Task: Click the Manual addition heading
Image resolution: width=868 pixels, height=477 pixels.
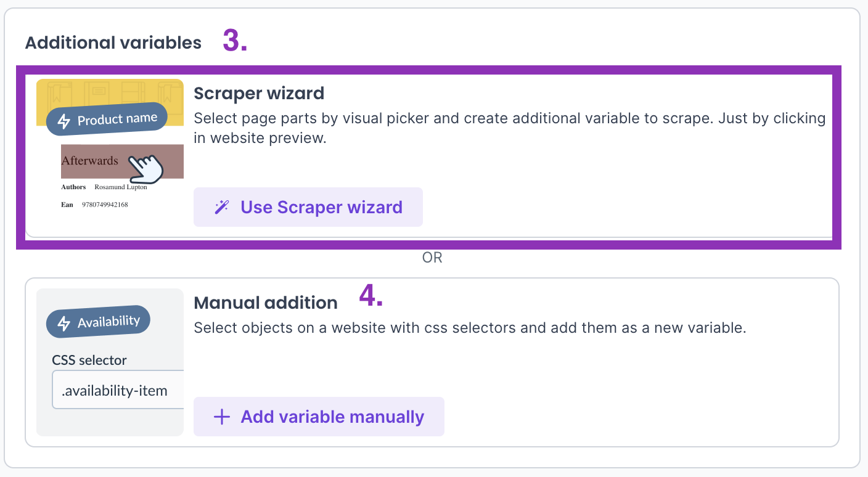Action: (266, 303)
